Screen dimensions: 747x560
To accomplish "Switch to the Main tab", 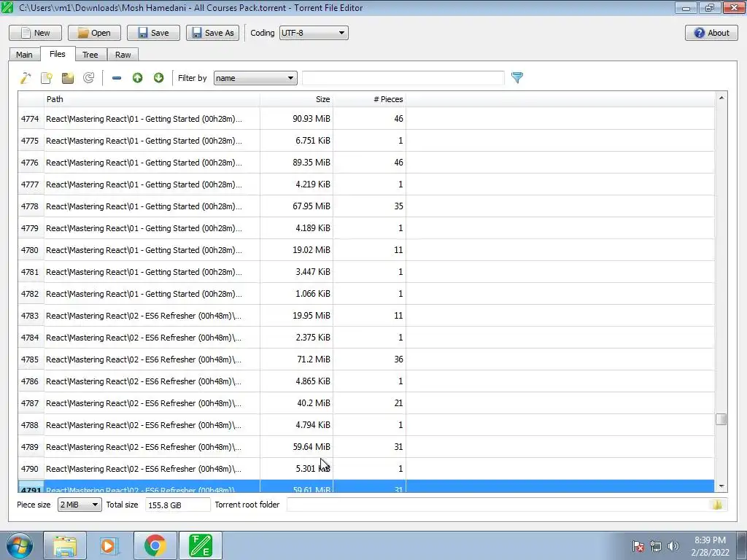I will tap(24, 55).
